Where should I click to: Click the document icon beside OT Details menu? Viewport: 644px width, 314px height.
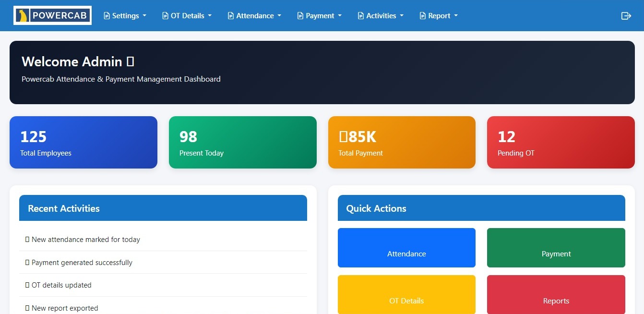166,16
